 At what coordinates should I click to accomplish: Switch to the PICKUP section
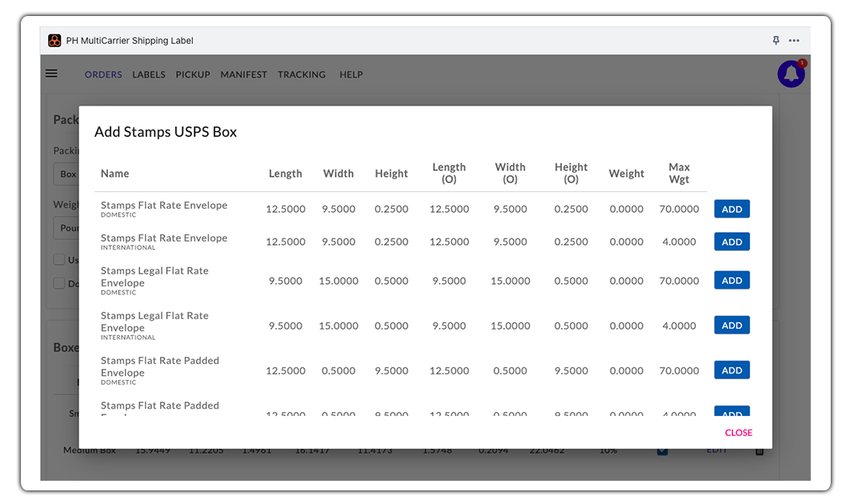click(192, 74)
